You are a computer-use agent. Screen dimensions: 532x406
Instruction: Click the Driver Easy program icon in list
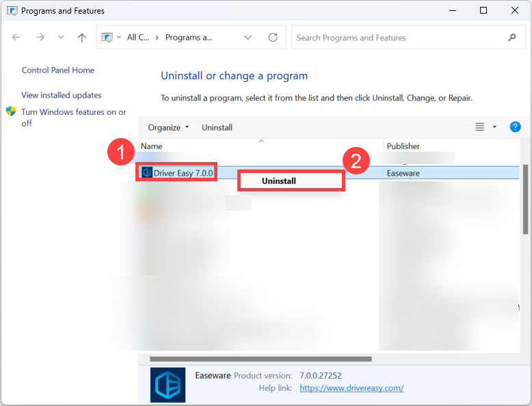pos(146,173)
